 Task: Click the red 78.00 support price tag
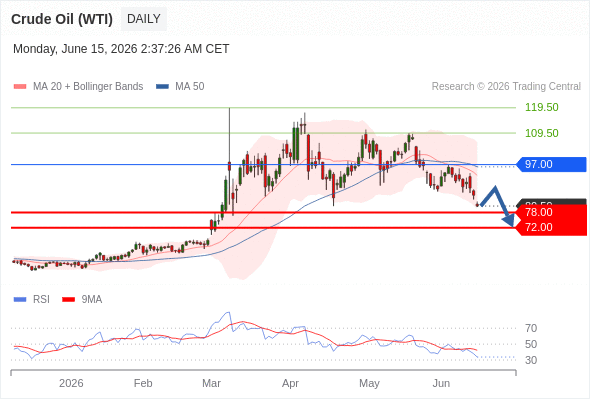tap(551, 212)
